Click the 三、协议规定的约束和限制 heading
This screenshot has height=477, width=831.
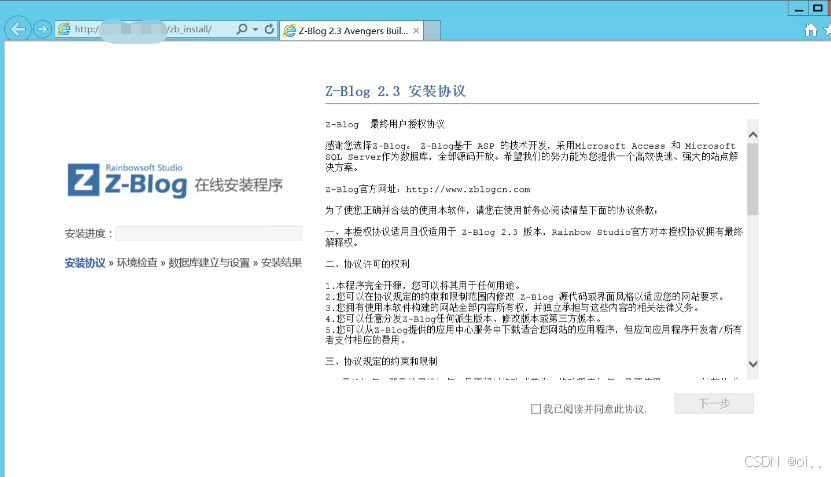382,361
